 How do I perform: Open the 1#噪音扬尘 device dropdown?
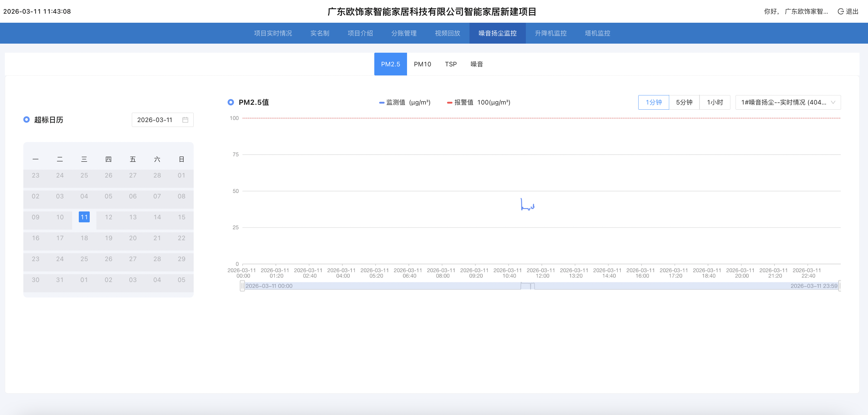[x=783, y=102]
